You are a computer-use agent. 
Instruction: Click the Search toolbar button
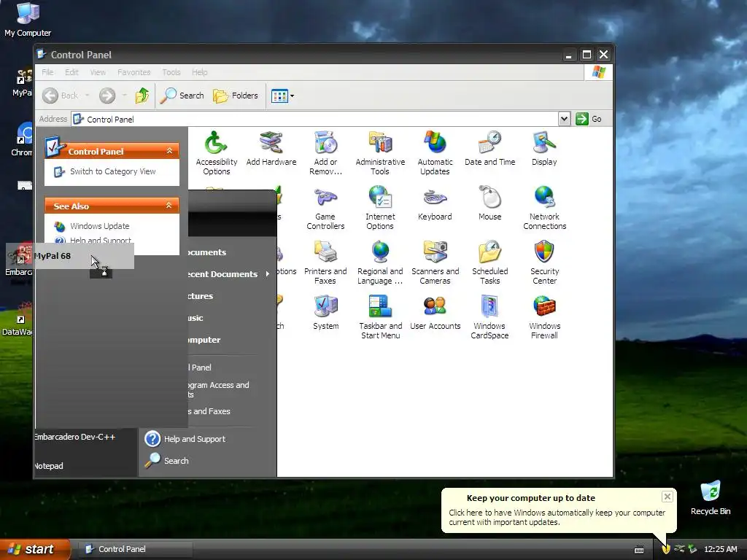tap(182, 96)
